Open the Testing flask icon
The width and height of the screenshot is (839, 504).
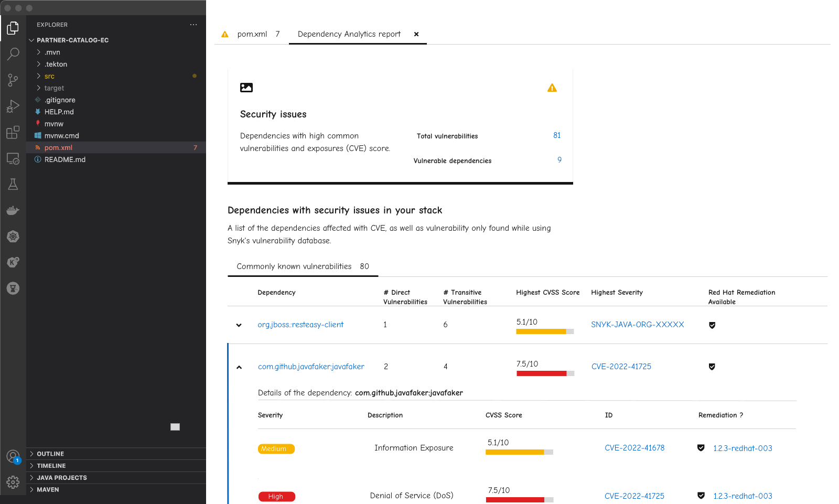13,184
